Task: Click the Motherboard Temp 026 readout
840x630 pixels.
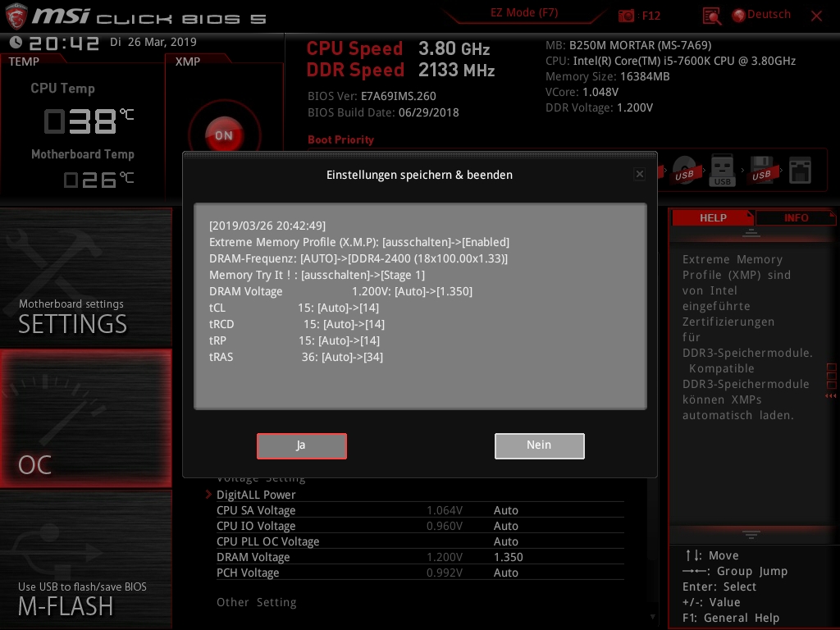Action: 98,180
